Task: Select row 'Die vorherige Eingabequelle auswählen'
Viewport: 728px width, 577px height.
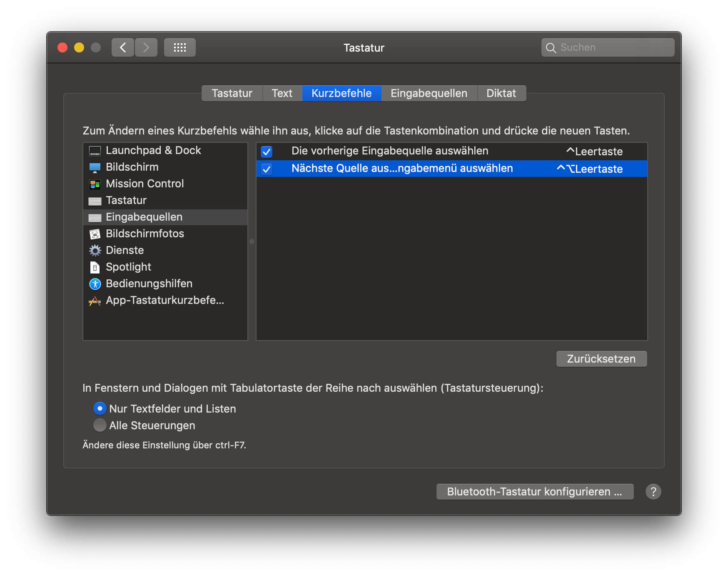Action: [452, 151]
